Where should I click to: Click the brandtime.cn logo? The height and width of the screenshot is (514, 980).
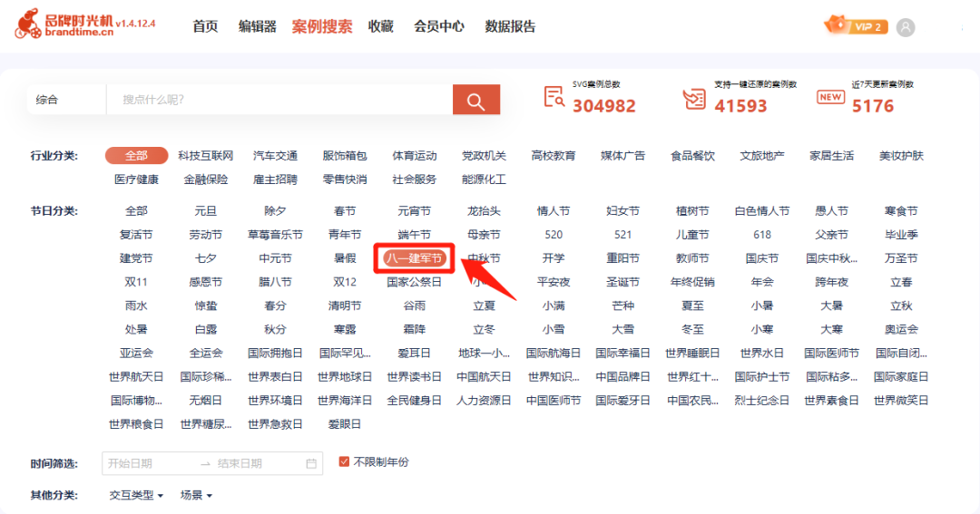[x=65, y=24]
